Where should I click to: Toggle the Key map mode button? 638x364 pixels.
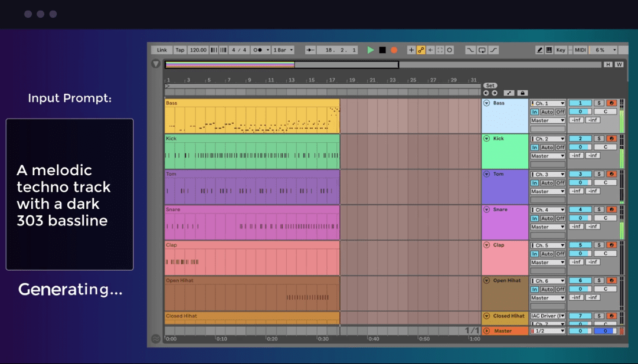pos(561,50)
